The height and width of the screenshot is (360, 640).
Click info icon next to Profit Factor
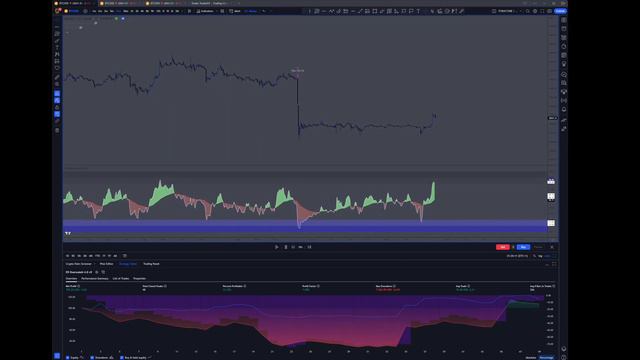coord(318,286)
